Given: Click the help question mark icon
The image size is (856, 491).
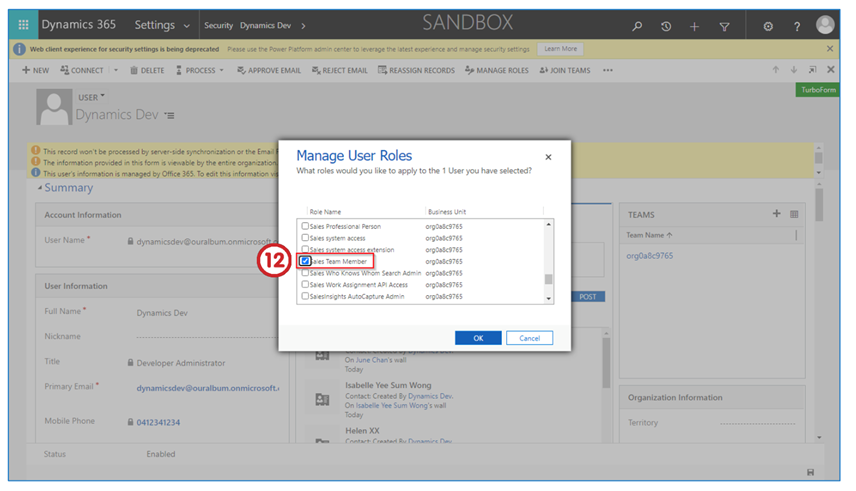Looking at the screenshot, I should pyautogui.click(x=797, y=26).
